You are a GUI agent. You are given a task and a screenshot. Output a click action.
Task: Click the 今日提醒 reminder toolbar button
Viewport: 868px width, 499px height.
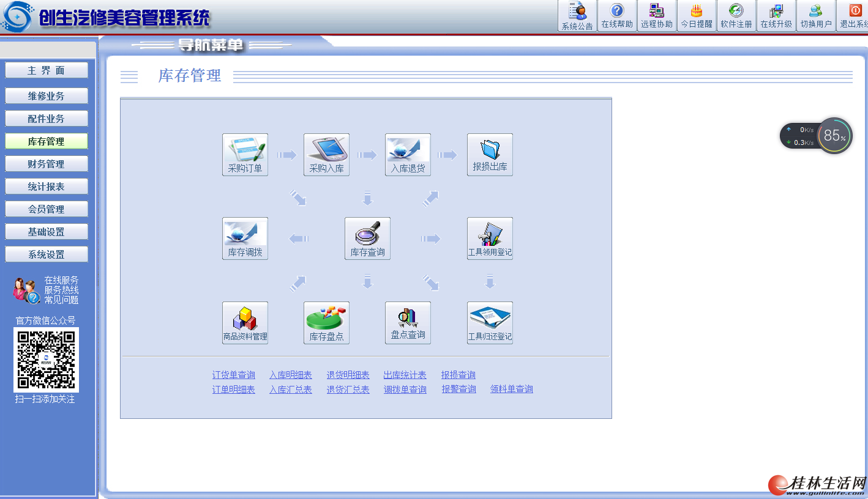tap(696, 17)
